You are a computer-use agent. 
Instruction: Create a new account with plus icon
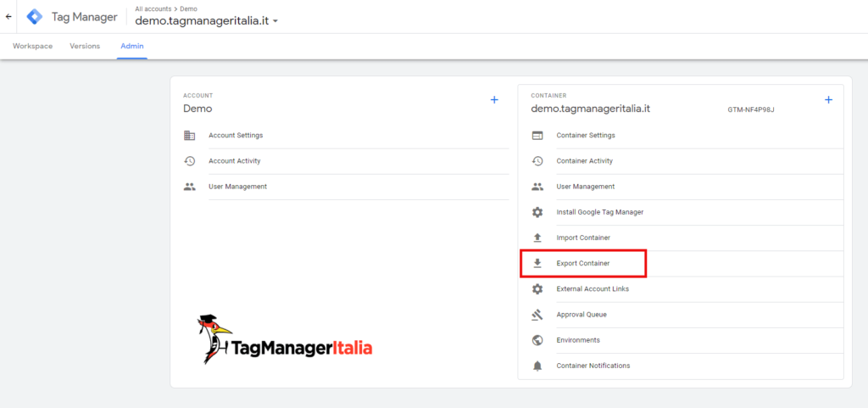point(494,99)
